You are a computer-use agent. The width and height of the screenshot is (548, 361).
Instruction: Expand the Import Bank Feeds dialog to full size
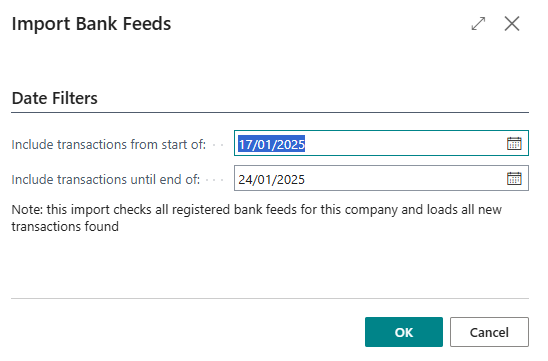point(478,24)
